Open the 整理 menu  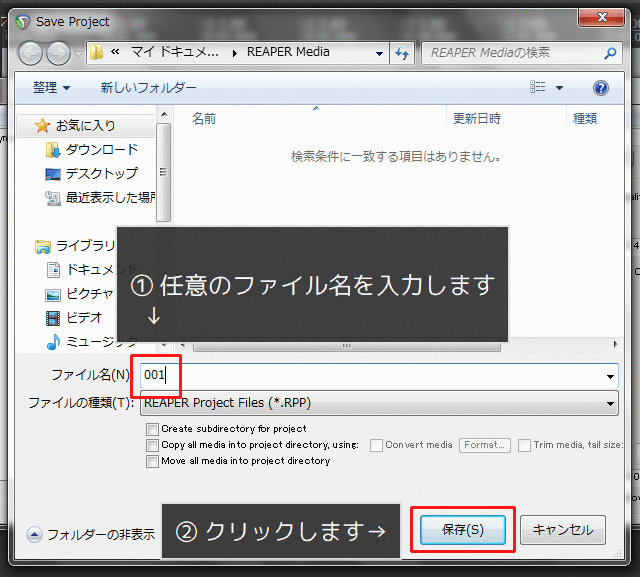[x=51, y=88]
